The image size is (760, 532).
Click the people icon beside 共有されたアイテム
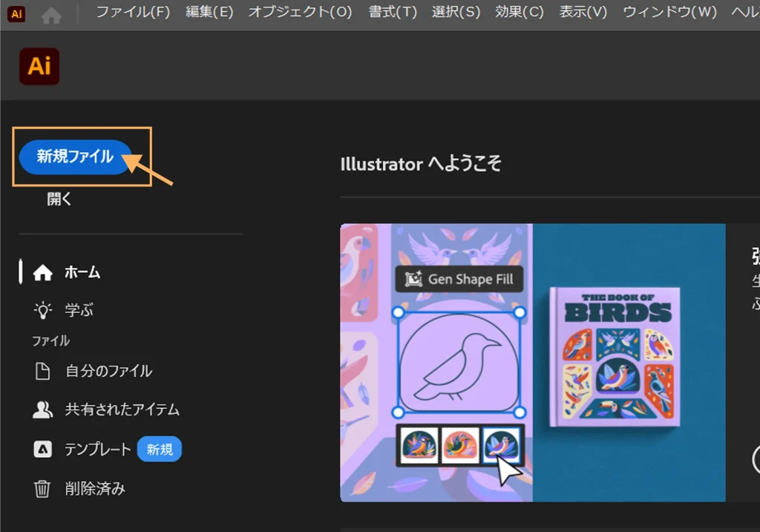(43, 410)
